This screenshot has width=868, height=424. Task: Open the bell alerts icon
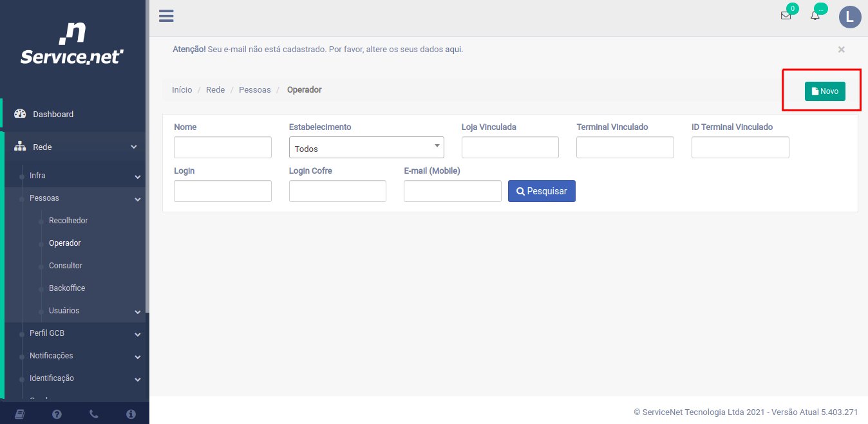point(815,16)
